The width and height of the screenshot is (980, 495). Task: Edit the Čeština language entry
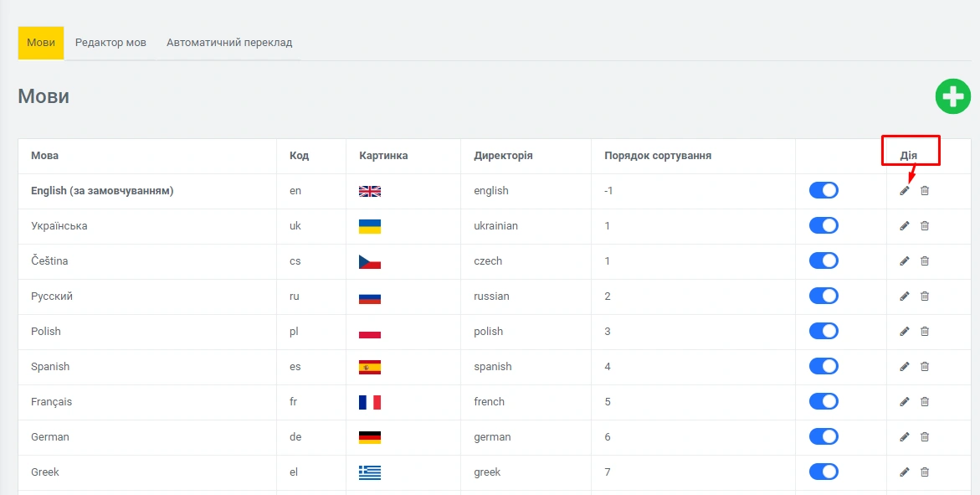[x=904, y=261]
